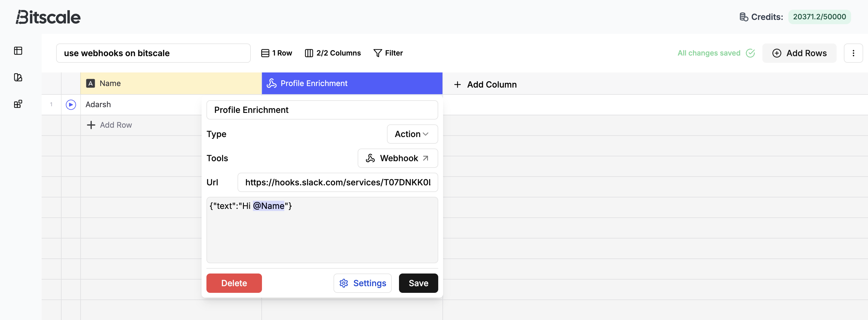This screenshot has width=868, height=320.
Task: Click the settings gear icon in the popup
Action: 344,283
